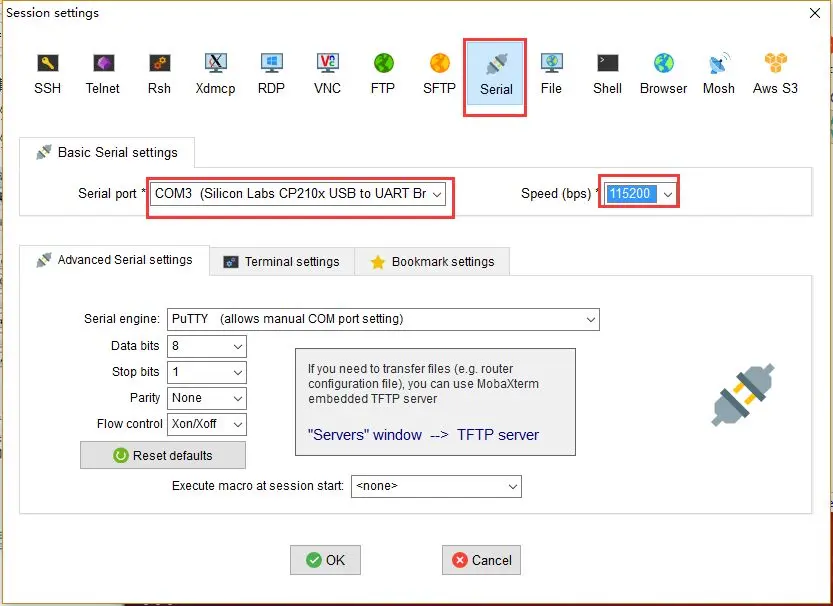The image size is (833, 606).
Task: Select the SSH session type icon
Action: point(47,74)
